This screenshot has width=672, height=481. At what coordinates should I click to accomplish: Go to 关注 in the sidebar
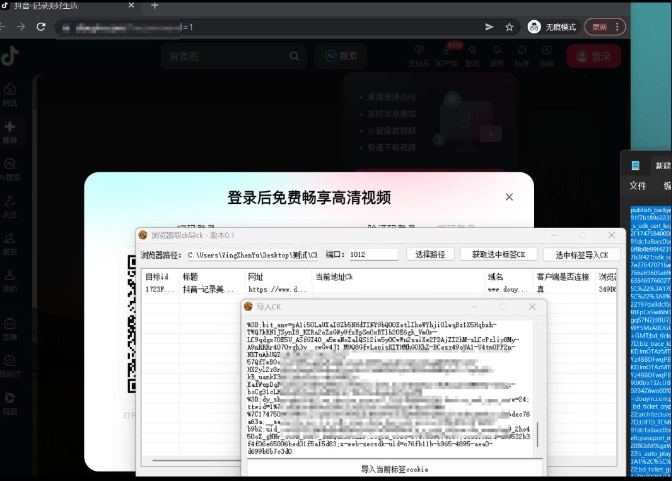click(10, 206)
